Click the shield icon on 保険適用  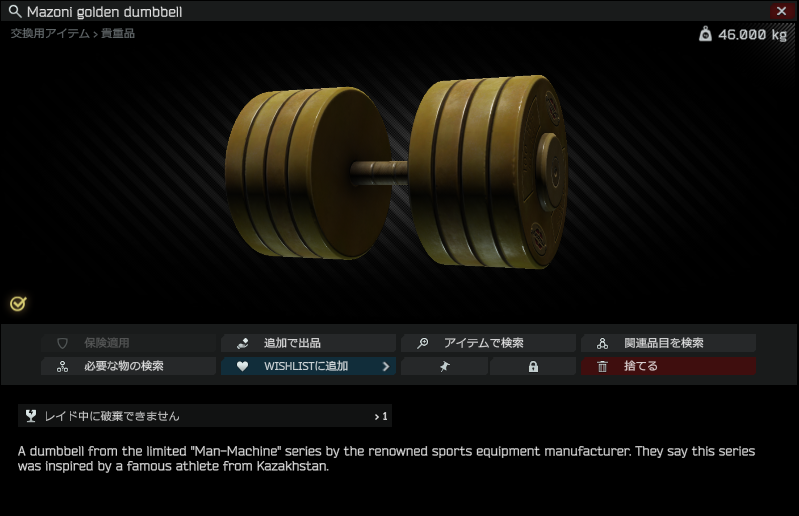pyautogui.click(x=62, y=343)
